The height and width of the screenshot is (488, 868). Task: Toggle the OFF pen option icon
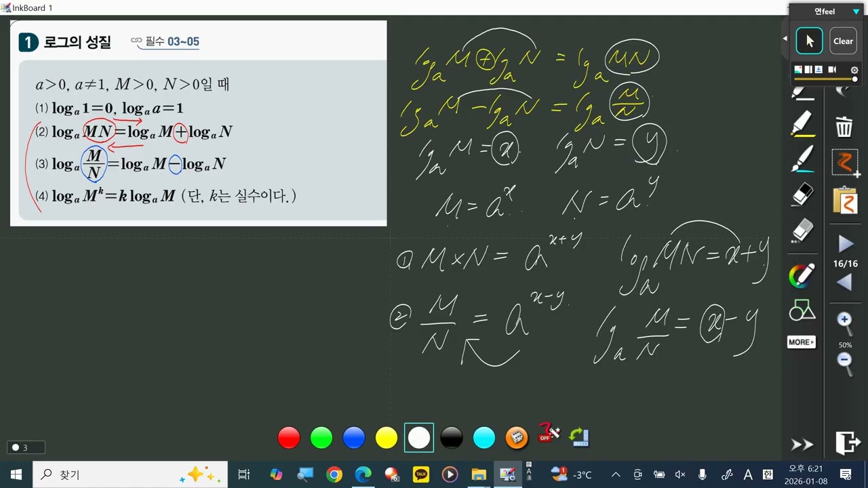[548, 432]
